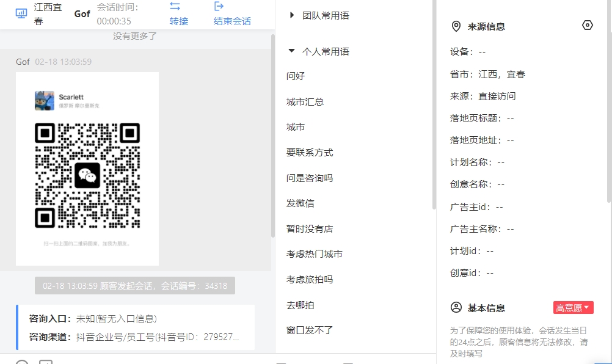Choose the 窗口发不了 quick phrase

[x=310, y=330]
